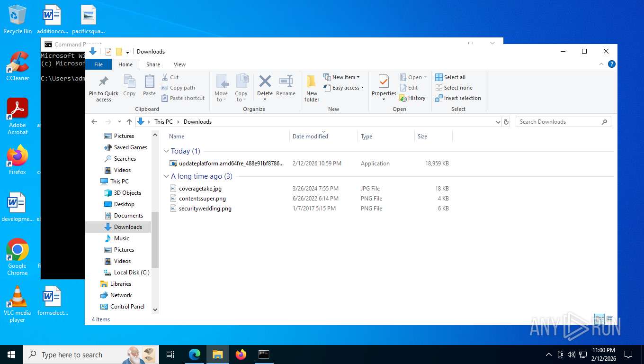This screenshot has width=644, height=364.
Task: Open Recycle Bin desktop icon
Action: [18, 20]
